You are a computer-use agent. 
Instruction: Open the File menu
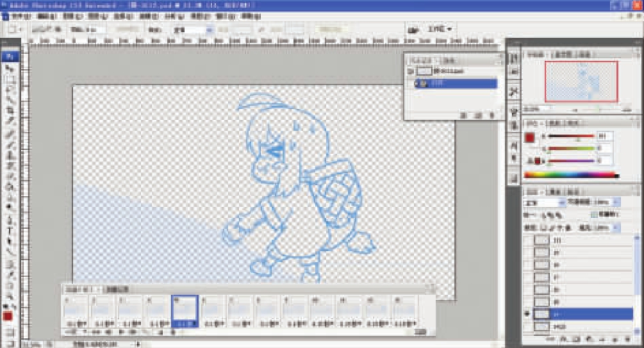coord(21,17)
